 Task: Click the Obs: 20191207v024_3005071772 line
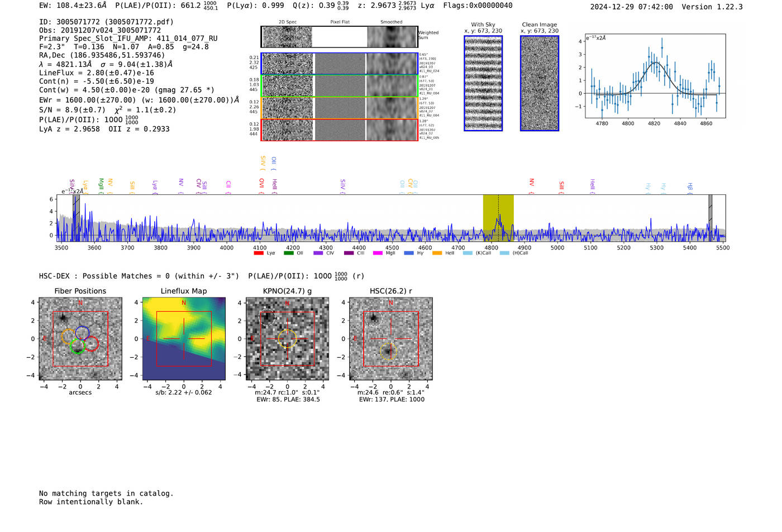coord(100,30)
